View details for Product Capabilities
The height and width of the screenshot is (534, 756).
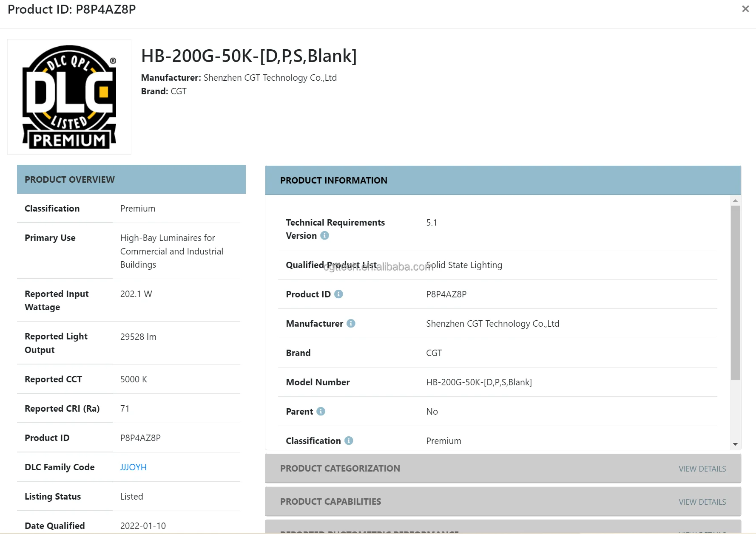702,502
